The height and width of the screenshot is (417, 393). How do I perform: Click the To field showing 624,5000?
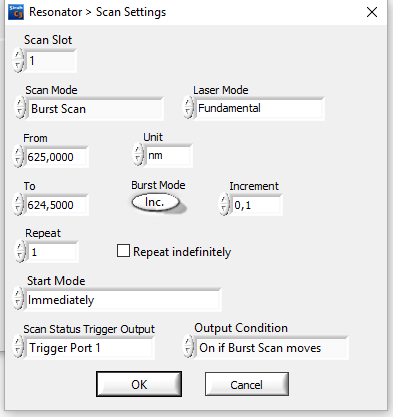pos(56,205)
